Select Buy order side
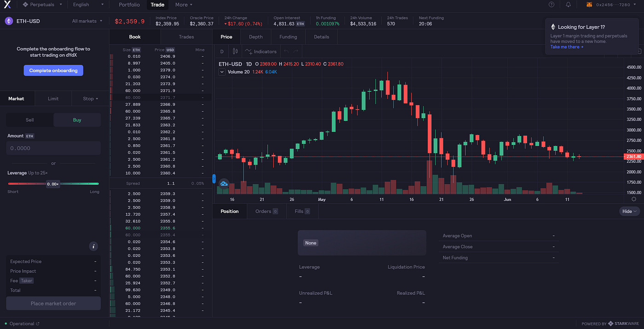Viewport: 644px width, 329px height. tap(77, 120)
